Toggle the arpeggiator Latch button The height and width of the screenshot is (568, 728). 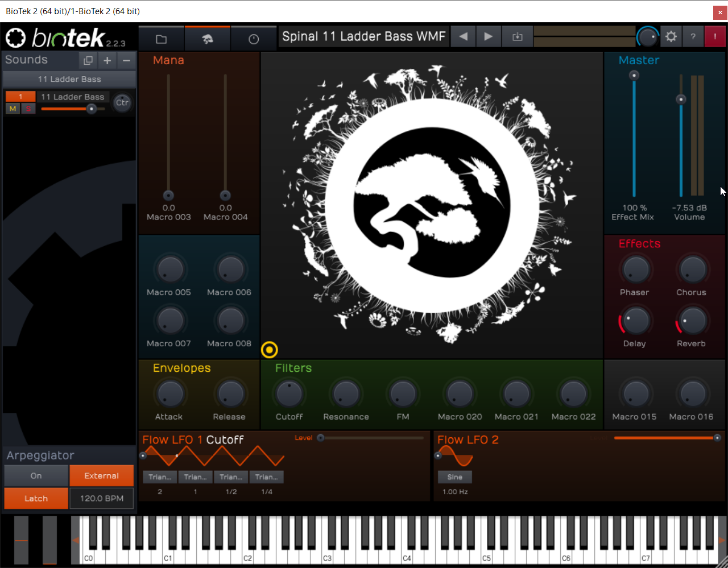(x=36, y=499)
